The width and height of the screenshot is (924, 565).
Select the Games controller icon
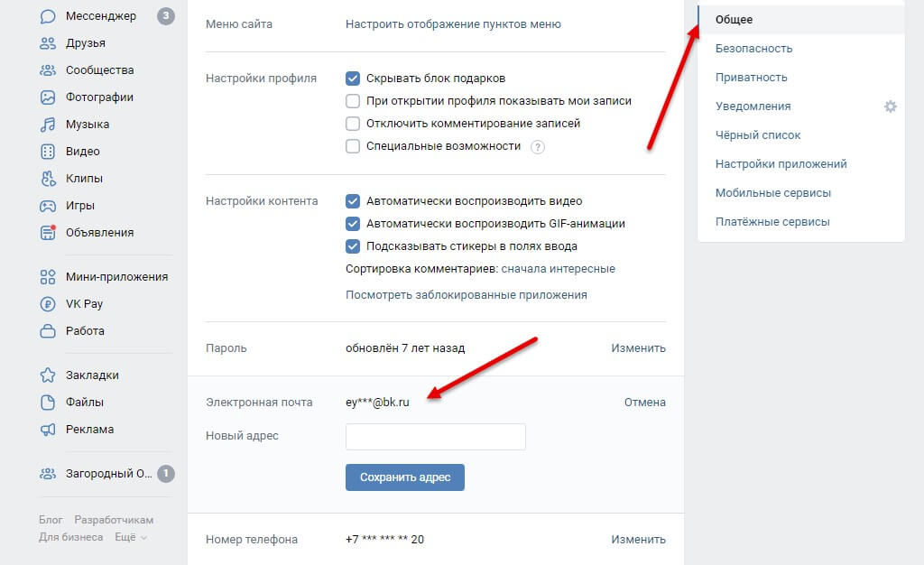(x=48, y=206)
